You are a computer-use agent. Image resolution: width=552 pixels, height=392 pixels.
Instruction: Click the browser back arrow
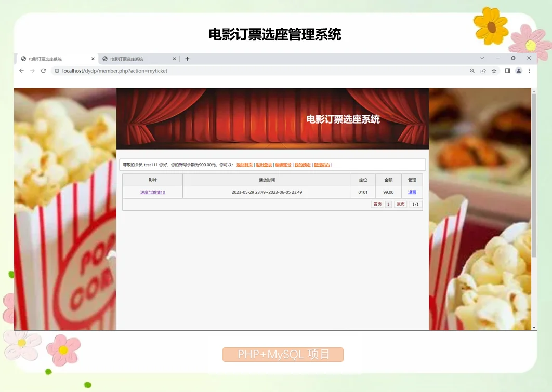[x=21, y=71]
